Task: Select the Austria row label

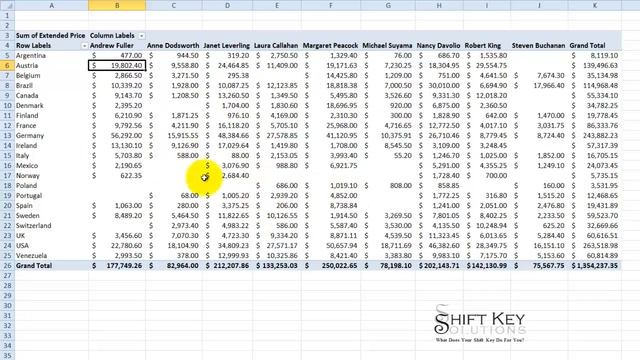Action: [51, 66]
